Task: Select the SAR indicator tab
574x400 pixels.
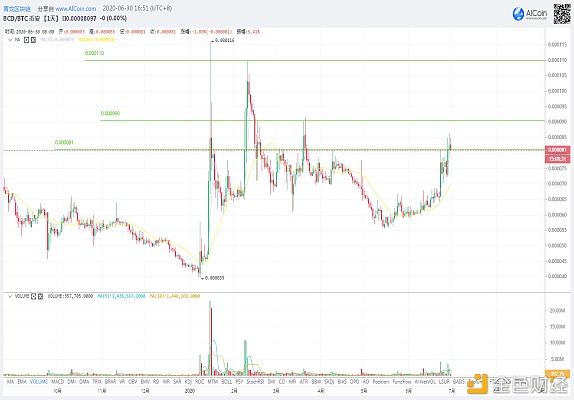Action: pyautogui.click(x=177, y=382)
